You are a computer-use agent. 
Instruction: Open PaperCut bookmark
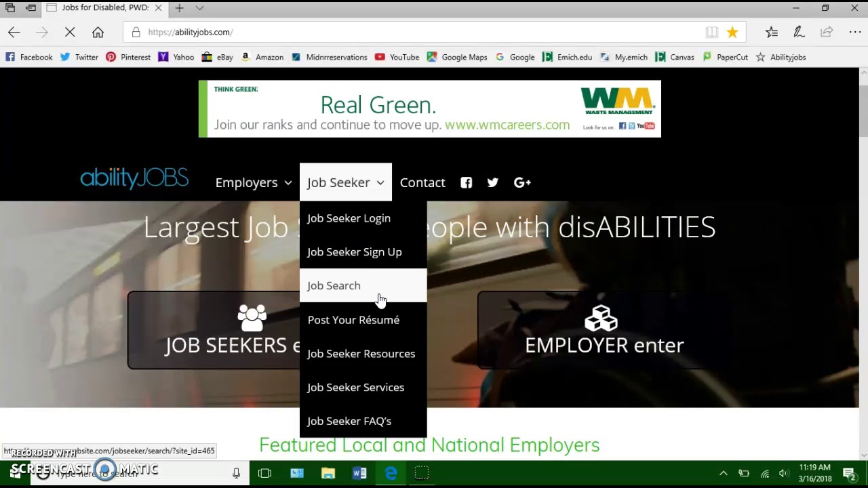pos(725,57)
